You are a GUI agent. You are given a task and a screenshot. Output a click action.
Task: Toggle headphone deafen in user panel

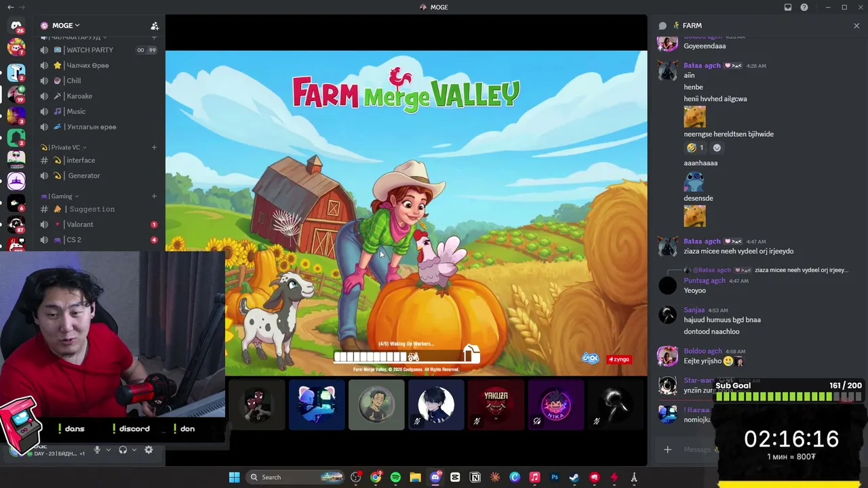(123, 450)
